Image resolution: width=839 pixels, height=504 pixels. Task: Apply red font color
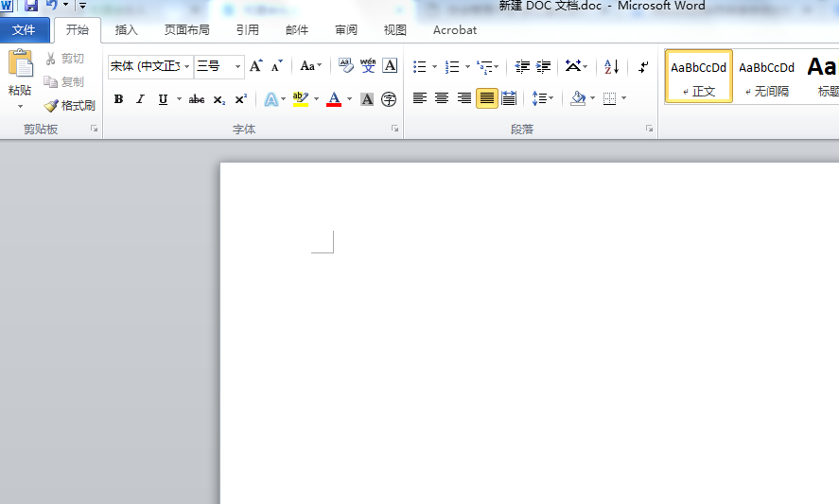(x=334, y=99)
